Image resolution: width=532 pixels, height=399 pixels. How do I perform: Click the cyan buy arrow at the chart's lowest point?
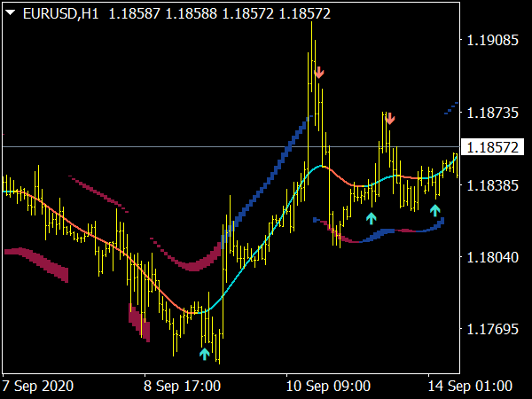pyautogui.click(x=205, y=354)
